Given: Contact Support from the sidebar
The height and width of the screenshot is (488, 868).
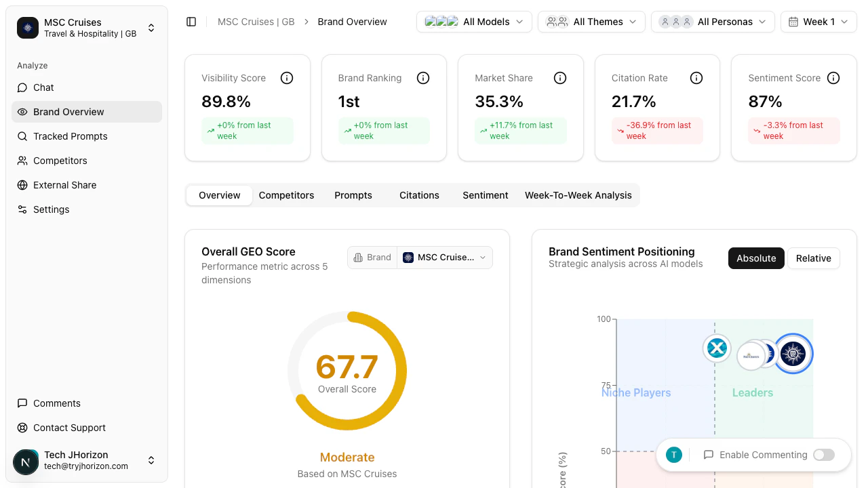Looking at the screenshot, I should click(x=68, y=428).
